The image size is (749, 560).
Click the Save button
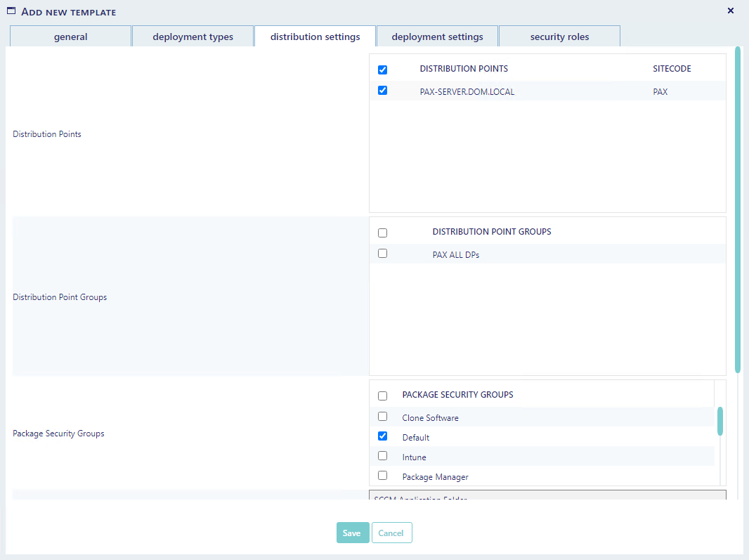point(352,533)
